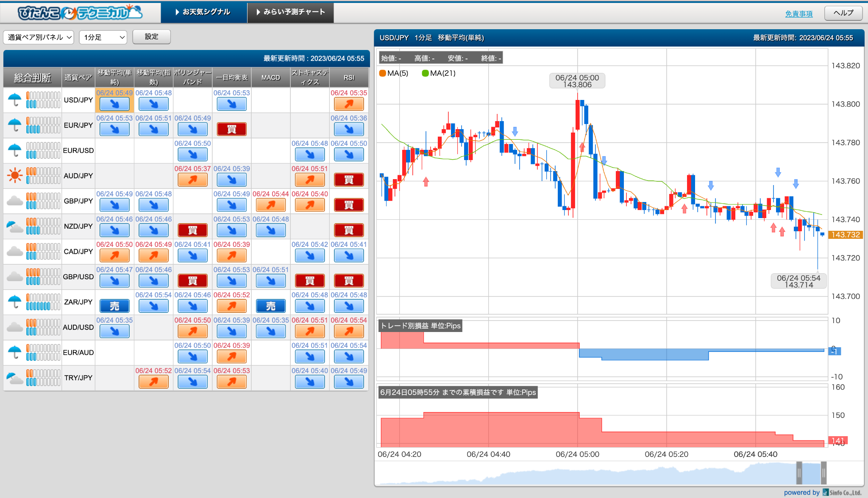868x498 pixels.
Task: Click left handle of chart range slider
Action: (799, 473)
